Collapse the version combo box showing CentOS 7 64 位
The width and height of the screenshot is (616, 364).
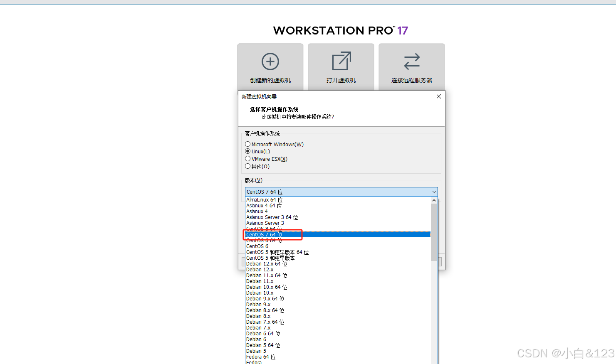[x=341, y=192]
